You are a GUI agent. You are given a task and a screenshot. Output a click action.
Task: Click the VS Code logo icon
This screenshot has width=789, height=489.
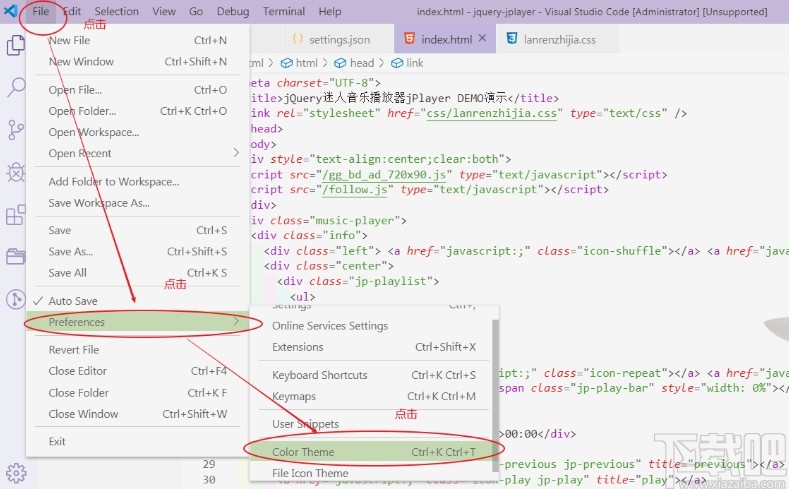click(x=10, y=11)
